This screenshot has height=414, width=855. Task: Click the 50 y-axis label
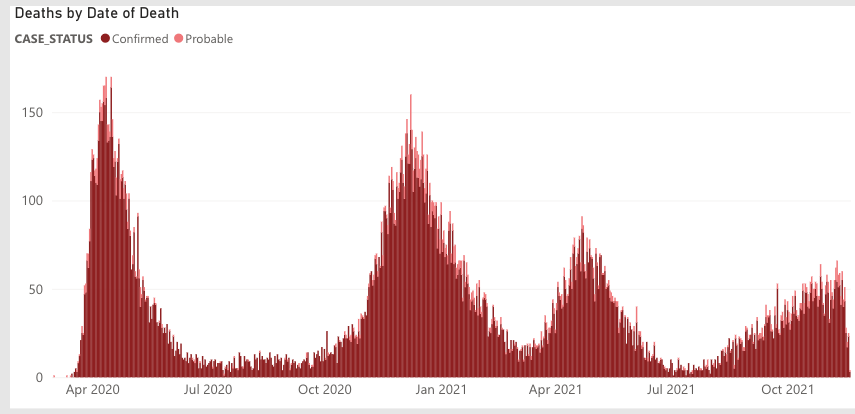point(36,289)
